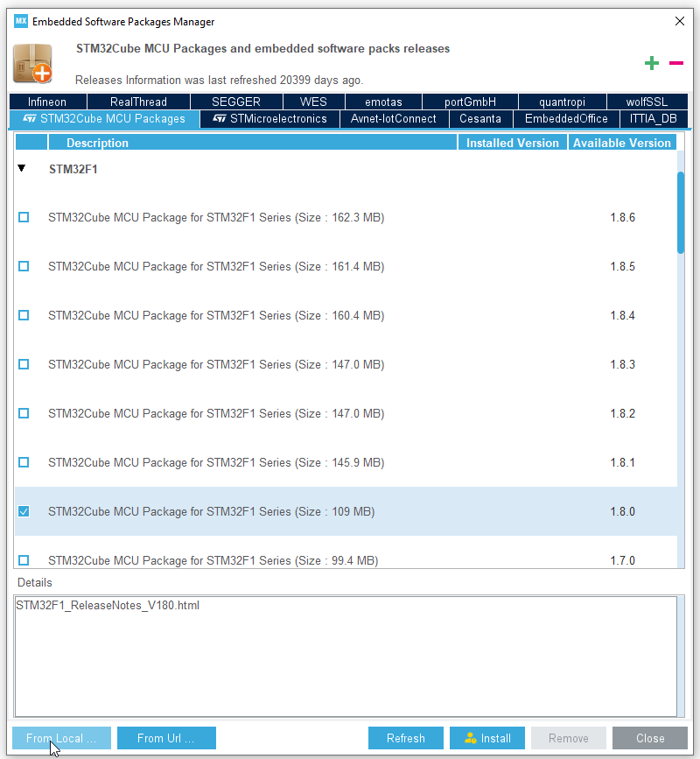
Task: Click available version 1.8.3 cell
Action: coord(623,364)
